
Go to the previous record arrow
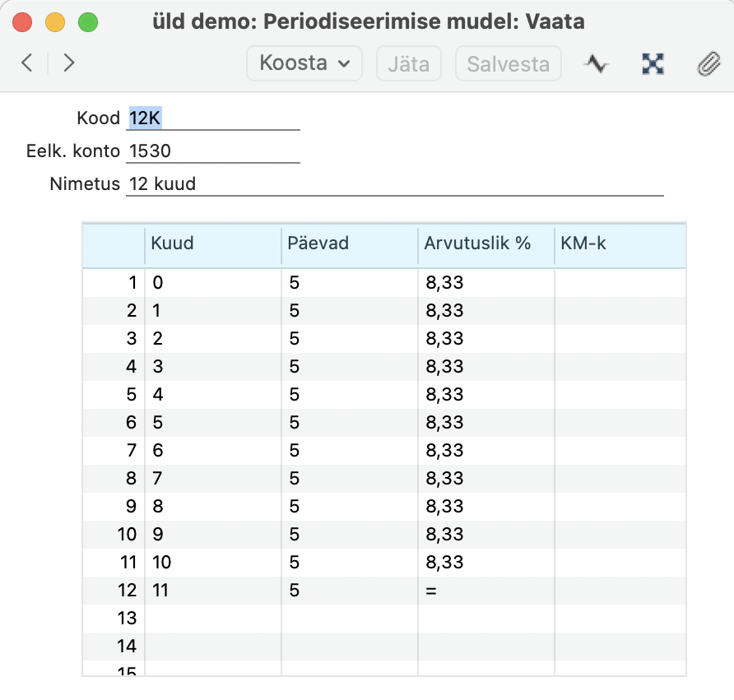[27, 63]
